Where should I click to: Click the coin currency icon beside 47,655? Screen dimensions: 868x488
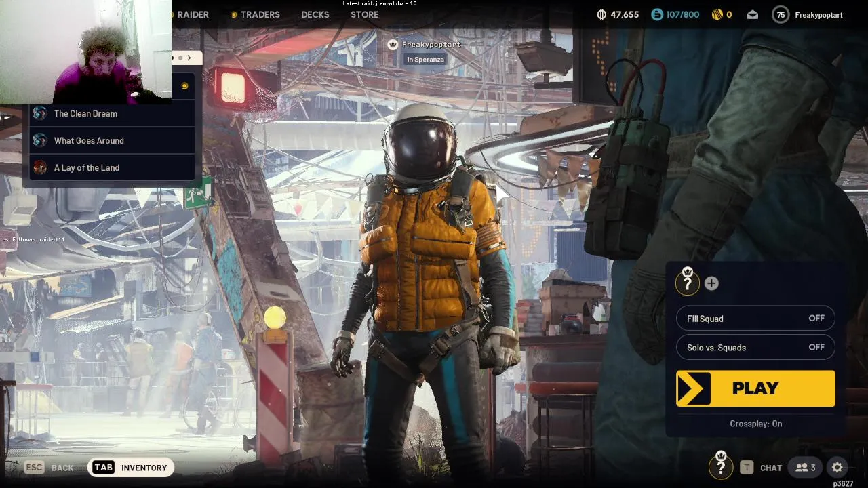601,14
